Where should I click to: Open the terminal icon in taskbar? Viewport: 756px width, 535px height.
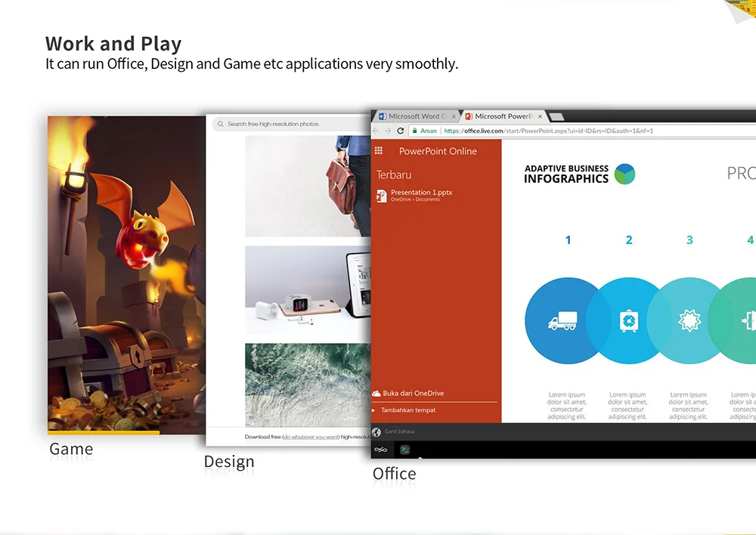click(405, 450)
